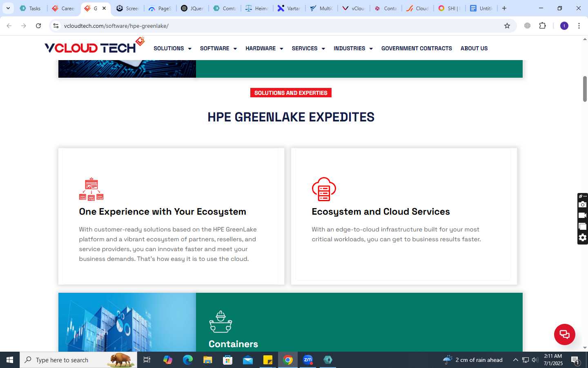The height and width of the screenshot is (368, 588).
Task: Open the Chrome profile avatar
Action: [564, 26]
